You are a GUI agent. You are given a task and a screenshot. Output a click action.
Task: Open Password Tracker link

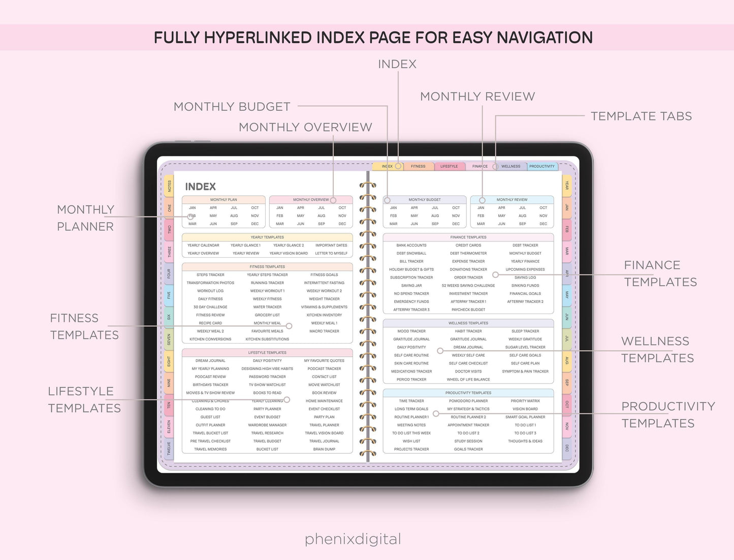[267, 377]
